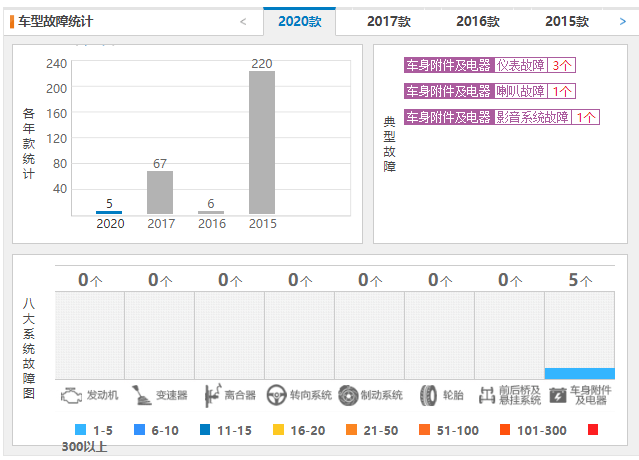Click the 2015 bar showing 220
This screenshot has height=460, width=639.
262,143
